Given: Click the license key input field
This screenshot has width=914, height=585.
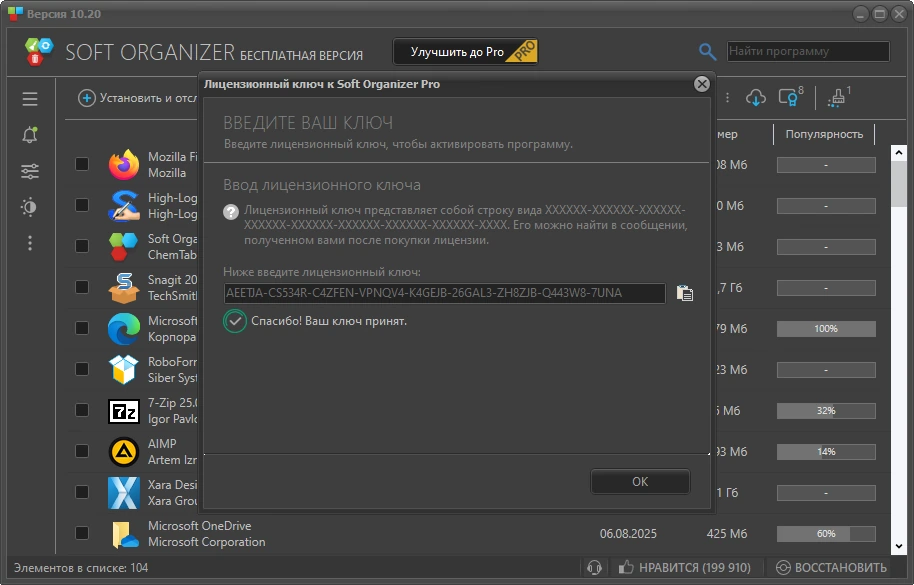Looking at the screenshot, I should [x=444, y=293].
